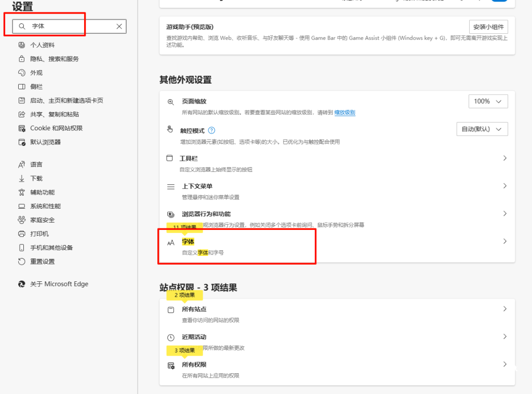This screenshot has height=394, width=532.
Task: Click the 触控模式 help question mark icon
Action: pos(211,131)
